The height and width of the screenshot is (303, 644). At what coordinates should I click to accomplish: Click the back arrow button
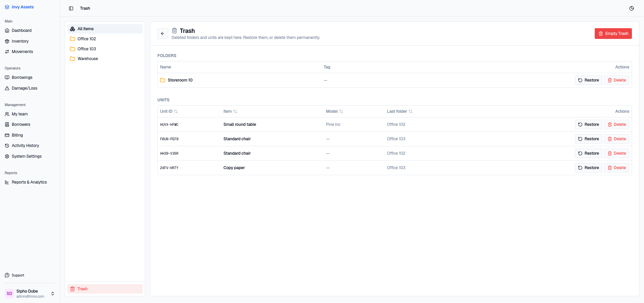tap(163, 34)
